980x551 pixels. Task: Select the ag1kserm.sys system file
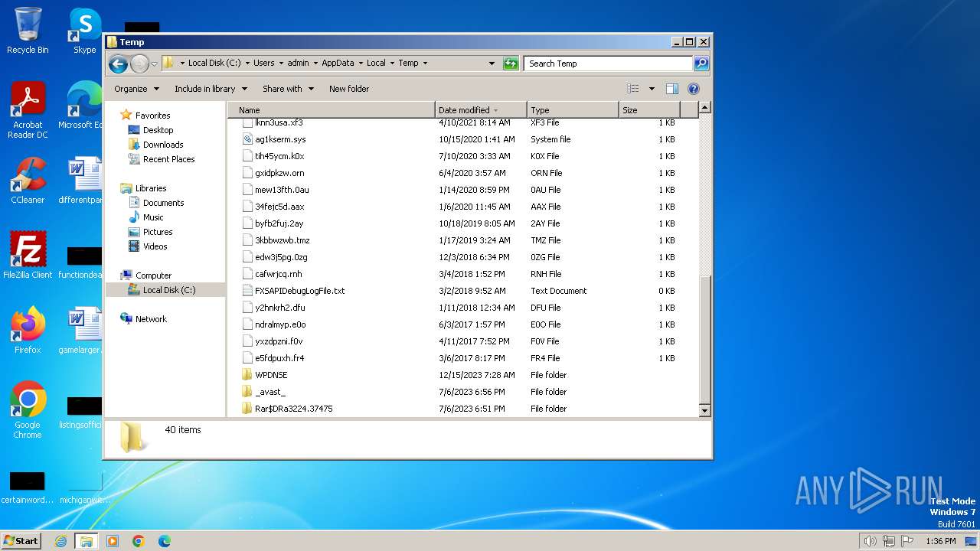(x=280, y=139)
